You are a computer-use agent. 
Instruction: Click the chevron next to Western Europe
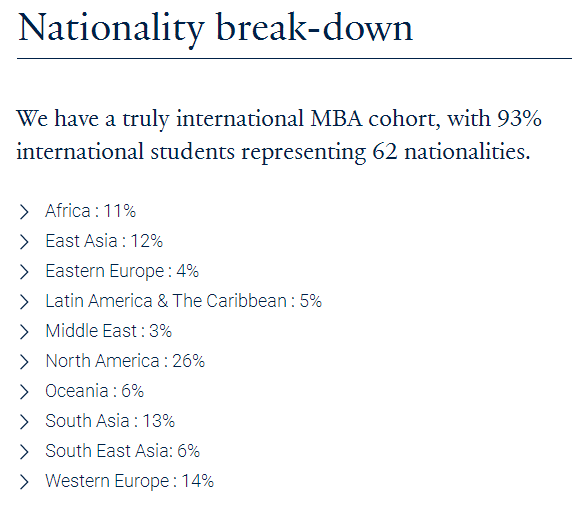(x=24, y=482)
